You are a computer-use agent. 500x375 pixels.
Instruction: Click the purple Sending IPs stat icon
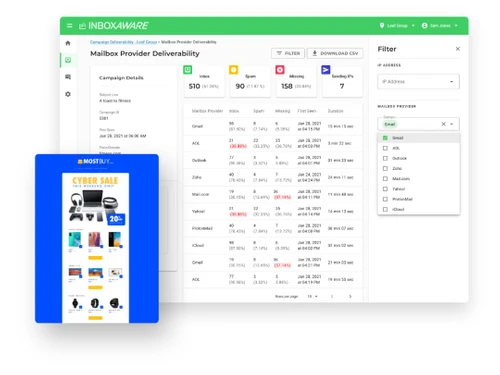[326, 70]
